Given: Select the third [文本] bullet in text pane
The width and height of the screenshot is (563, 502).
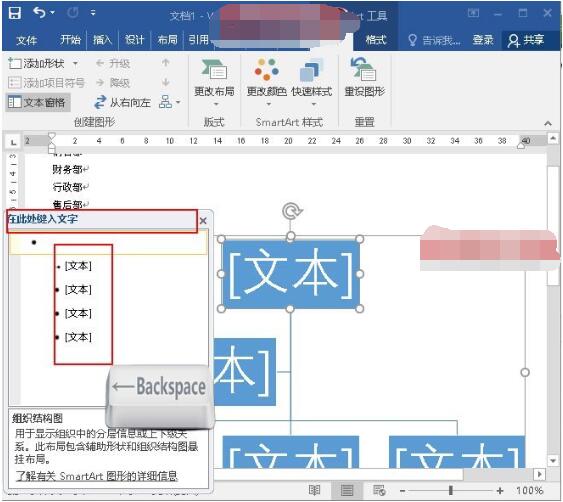Looking at the screenshot, I should coord(78,313).
